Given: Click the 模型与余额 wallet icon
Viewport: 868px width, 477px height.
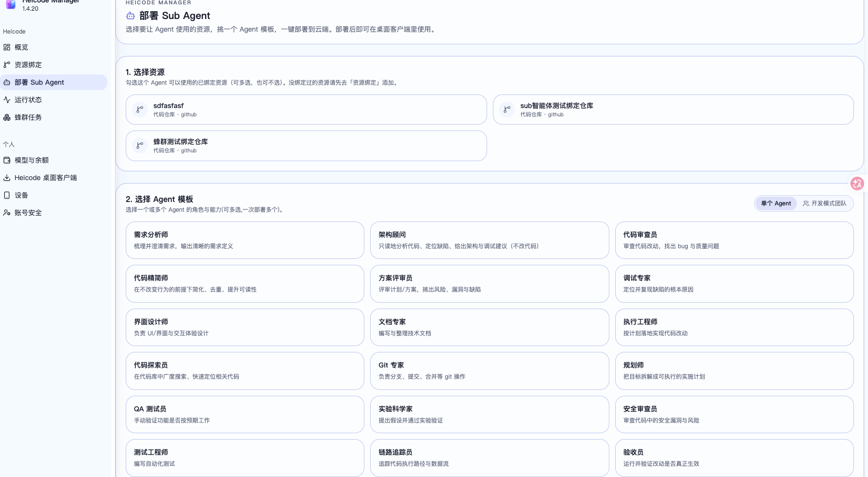Looking at the screenshot, I should pos(7,160).
